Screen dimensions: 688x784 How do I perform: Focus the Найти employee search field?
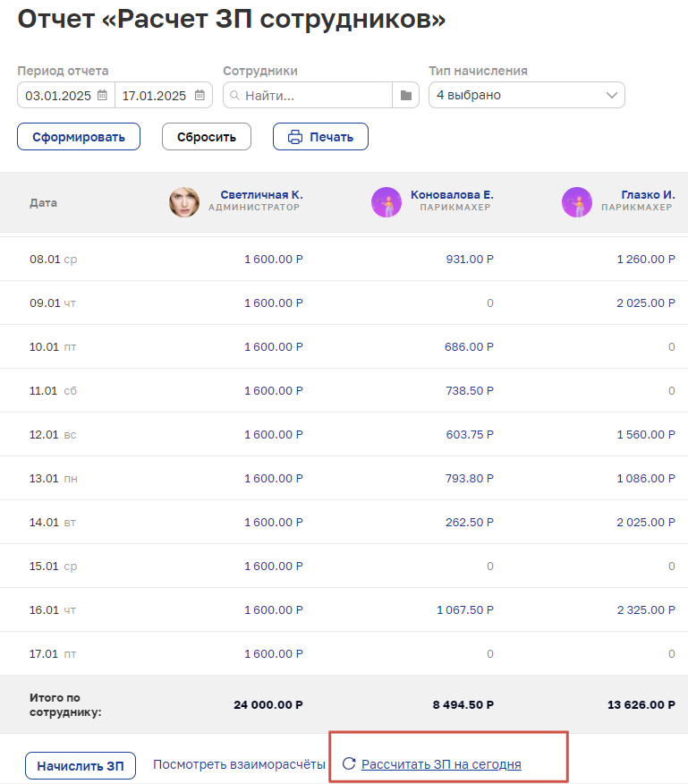click(x=308, y=95)
